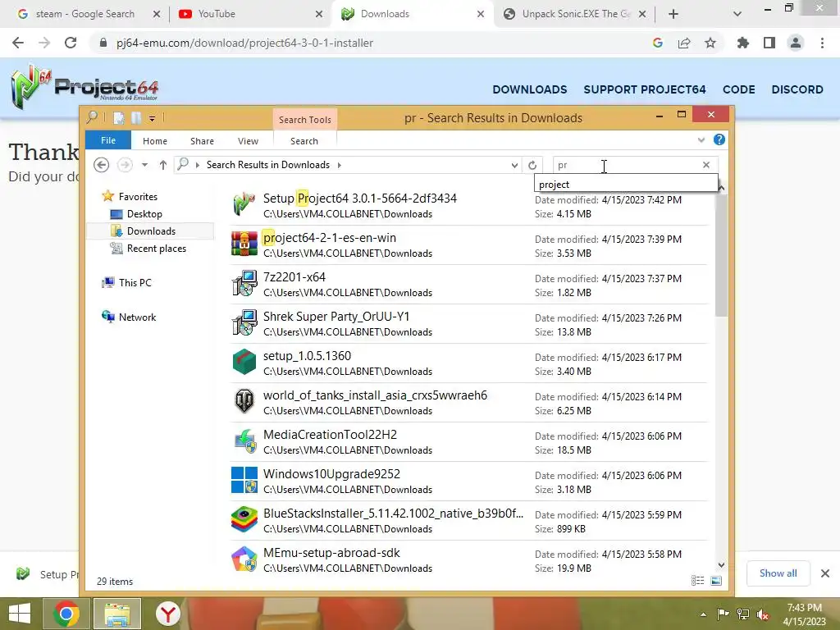
Task: Clear the Explorer search box
Action: [706, 165]
